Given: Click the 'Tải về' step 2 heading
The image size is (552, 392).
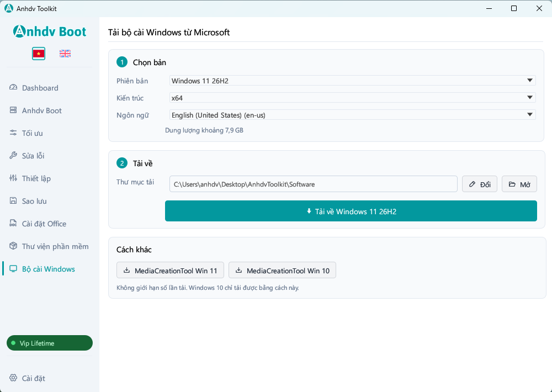Looking at the screenshot, I should coord(142,163).
